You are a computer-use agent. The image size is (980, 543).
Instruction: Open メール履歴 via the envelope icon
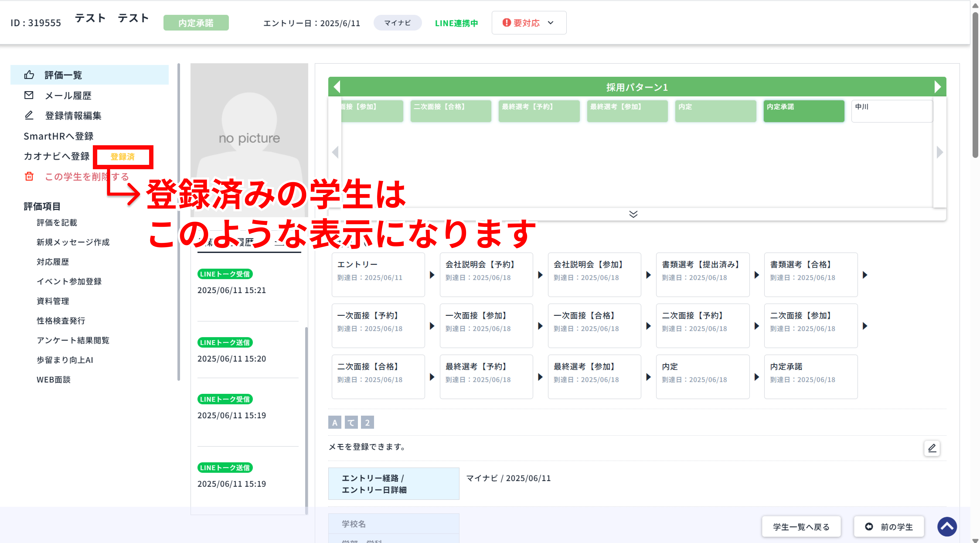[x=29, y=95]
